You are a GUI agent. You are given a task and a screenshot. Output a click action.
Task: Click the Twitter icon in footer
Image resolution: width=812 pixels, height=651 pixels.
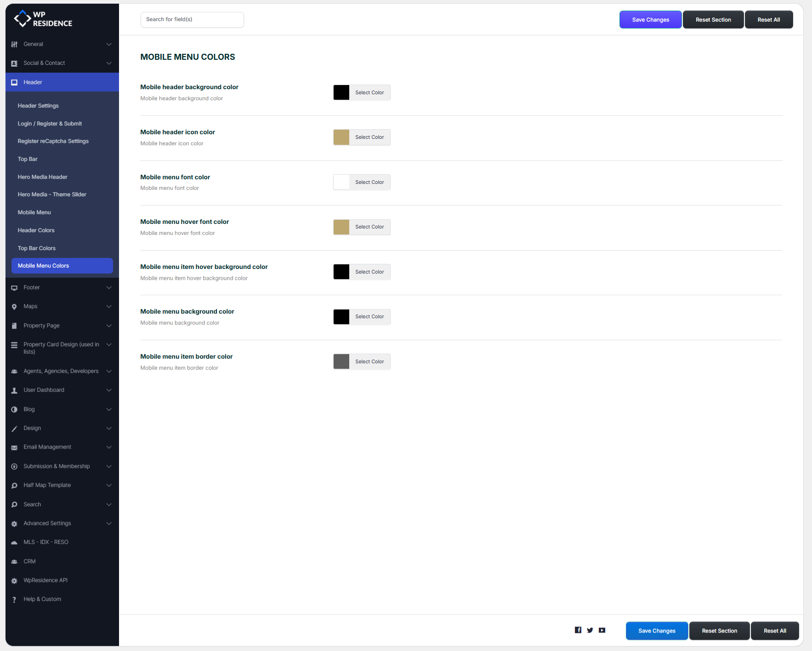pos(590,630)
